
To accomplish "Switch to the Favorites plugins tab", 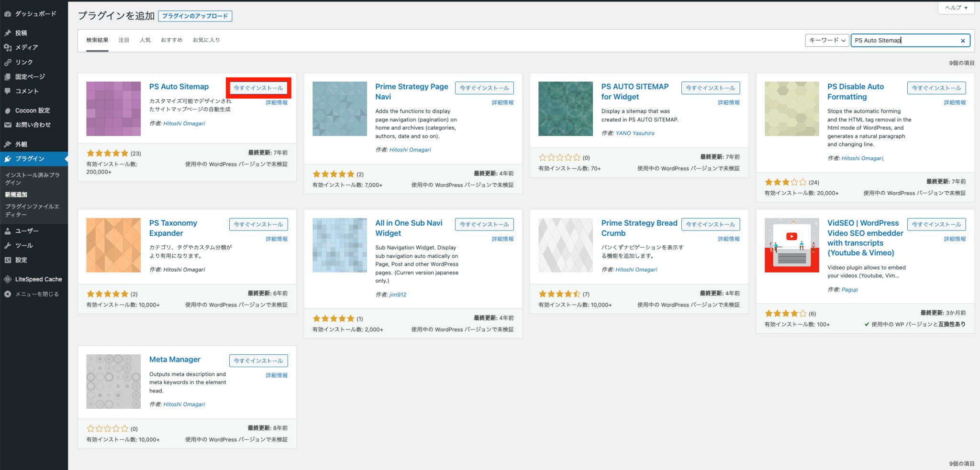I will [206, 40].
